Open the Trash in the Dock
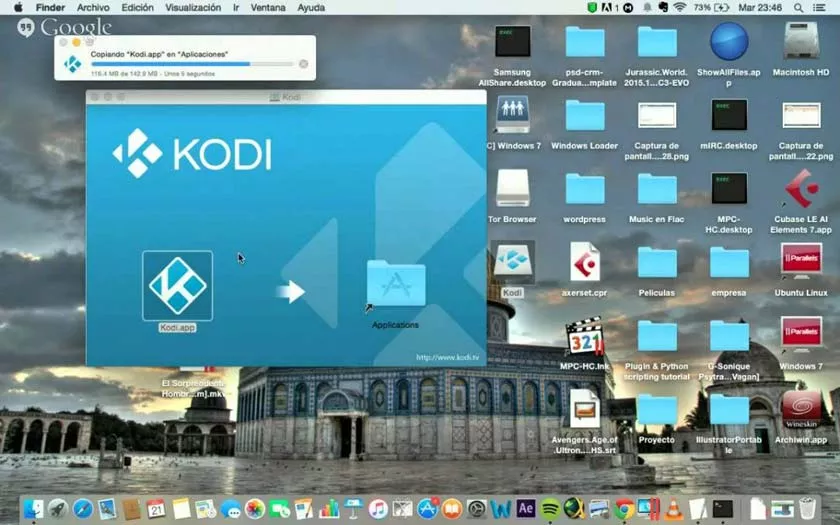This screenshot has height=525, width=840. click(x=807, y=508)
